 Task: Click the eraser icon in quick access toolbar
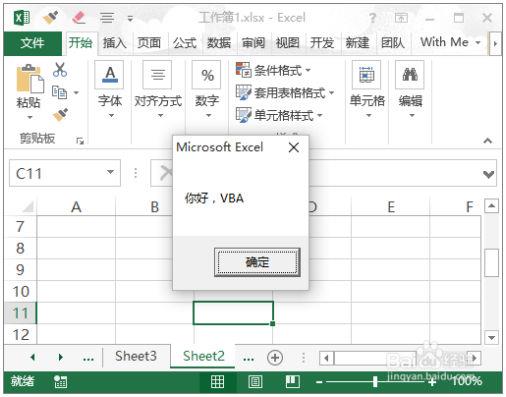click(79, 17)
